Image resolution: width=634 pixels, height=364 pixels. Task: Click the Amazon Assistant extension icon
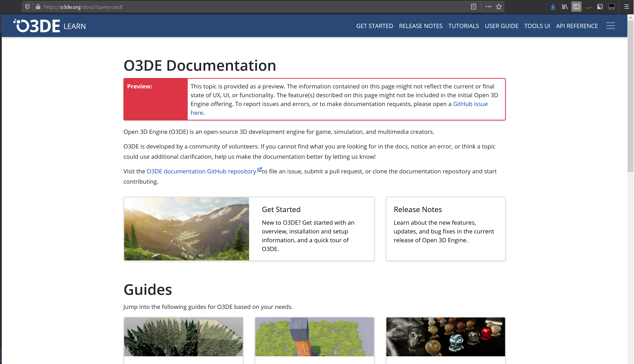588,7
